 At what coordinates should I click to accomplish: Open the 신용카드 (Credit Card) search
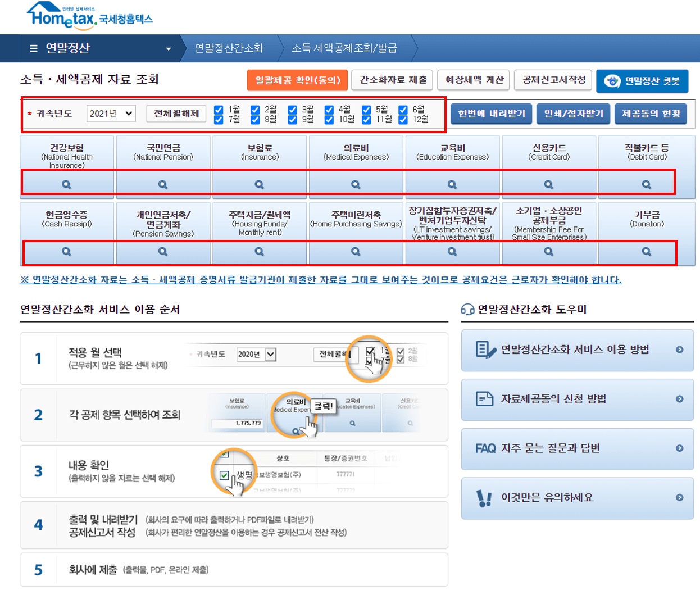(548, 183)
